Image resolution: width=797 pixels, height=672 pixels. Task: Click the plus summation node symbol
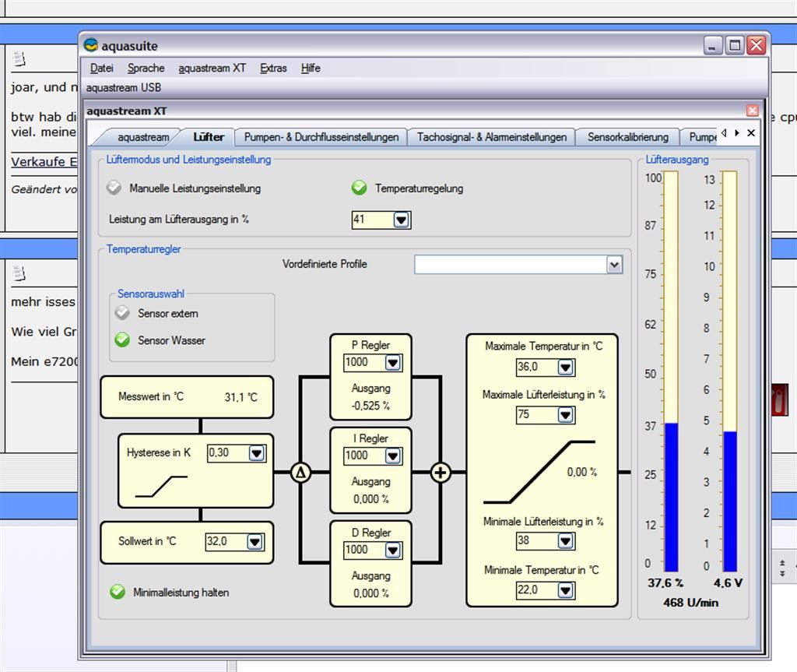[441, 473]
